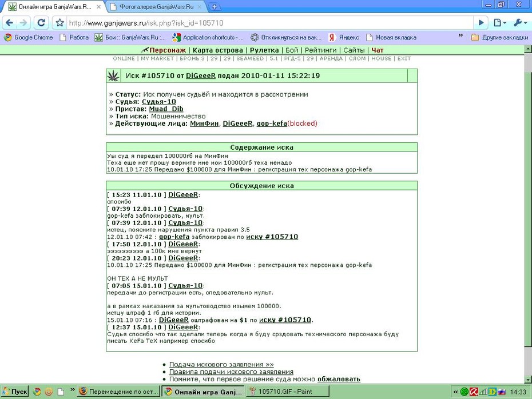Open иску #105710 link in the fine notice

click(x=285, y=320)
